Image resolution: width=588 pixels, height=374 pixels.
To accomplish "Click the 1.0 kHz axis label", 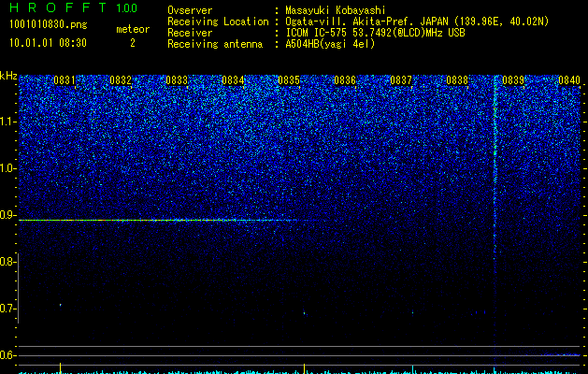I will [x=8, y=168].
